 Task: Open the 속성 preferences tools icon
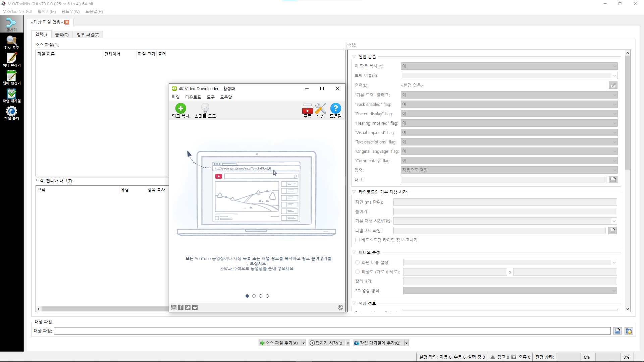pyautogui.click(x=321, y=109)
